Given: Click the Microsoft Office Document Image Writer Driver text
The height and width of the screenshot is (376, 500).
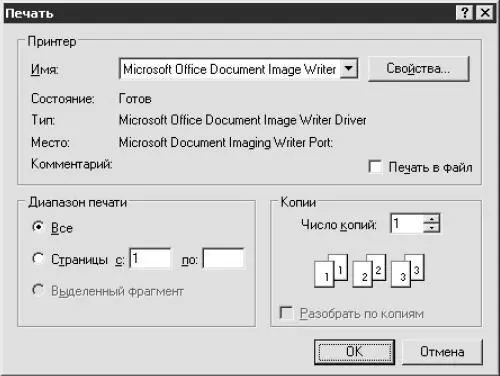Looking at the screenshot, I should click(x=243, y=120).
